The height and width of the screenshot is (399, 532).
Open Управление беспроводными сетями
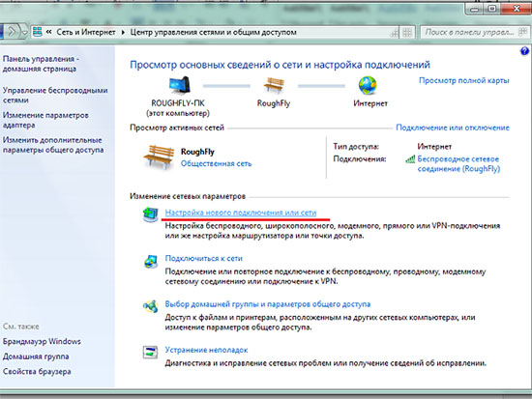pyautogui.click(x=55, y=96)
